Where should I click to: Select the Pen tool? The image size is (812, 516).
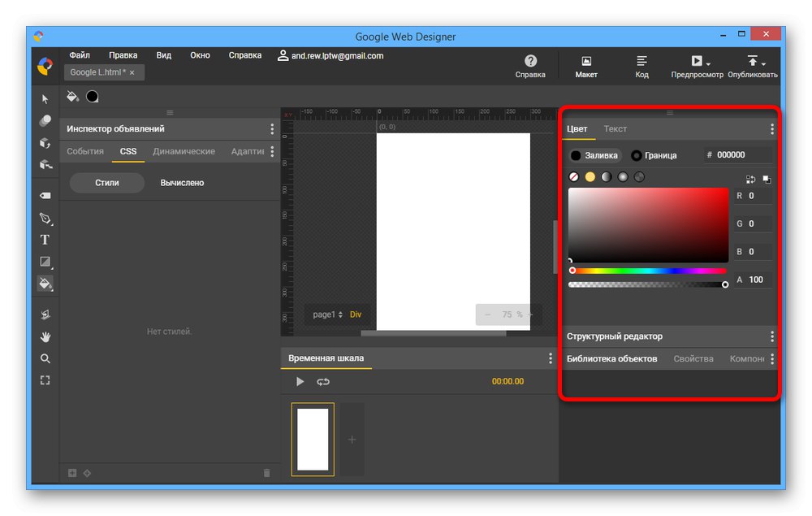point(45,218)
